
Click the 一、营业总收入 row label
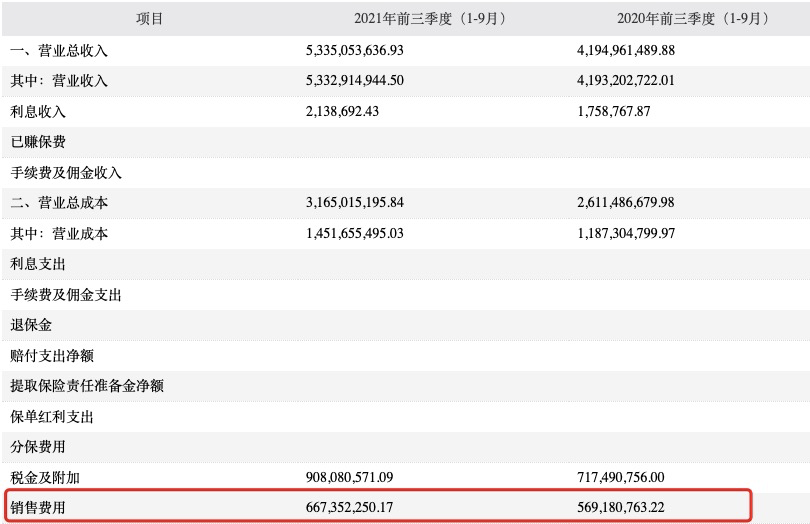click(x=59, y=50)
